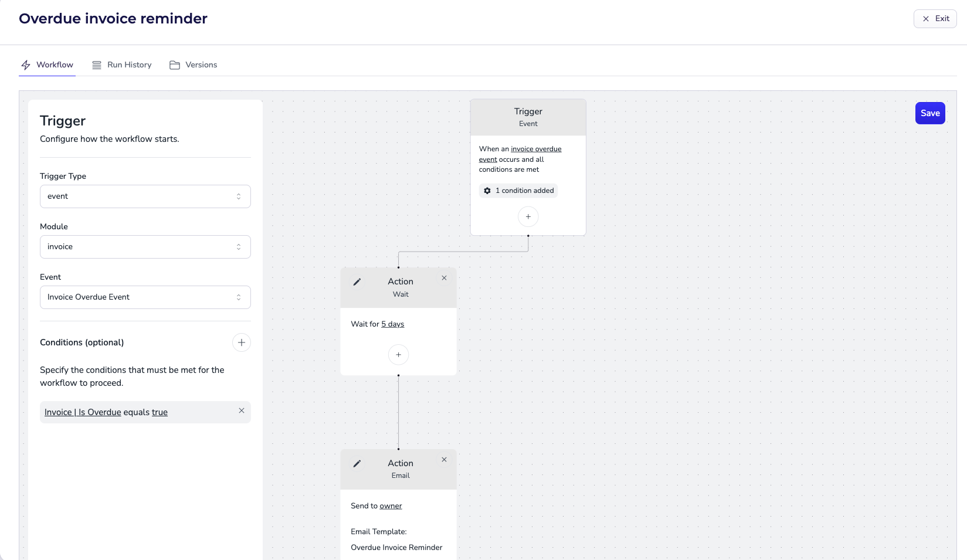Click the pencil edit icon on Email action
The height and width of the screenshot is (560, 967).
pos(357,464)
